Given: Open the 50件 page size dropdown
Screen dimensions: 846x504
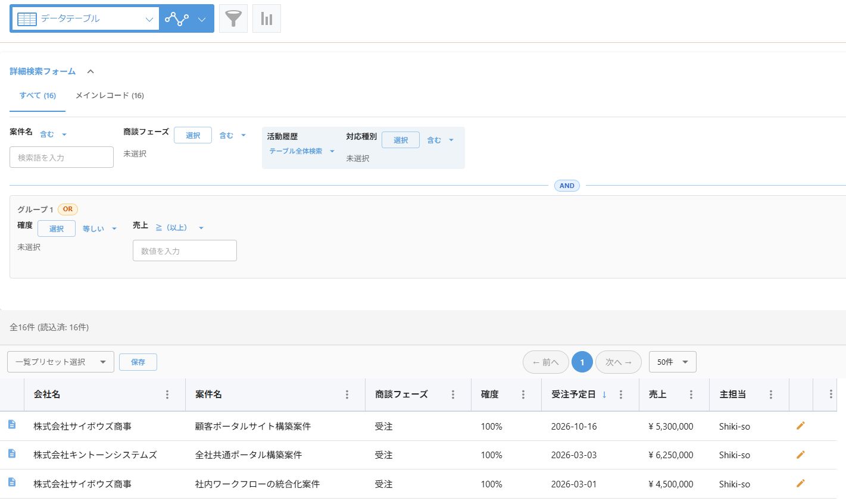Looking at the screenshot, I should pos(672,362).
